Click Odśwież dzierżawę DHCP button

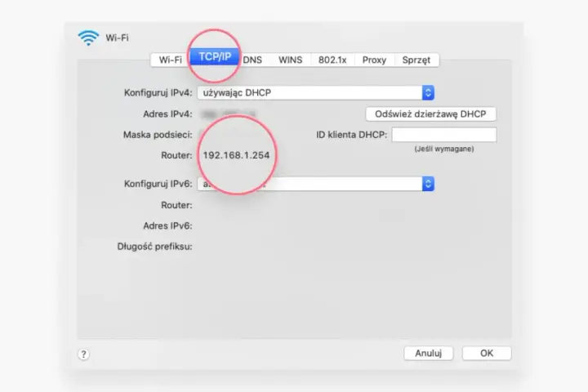point(431,114)
